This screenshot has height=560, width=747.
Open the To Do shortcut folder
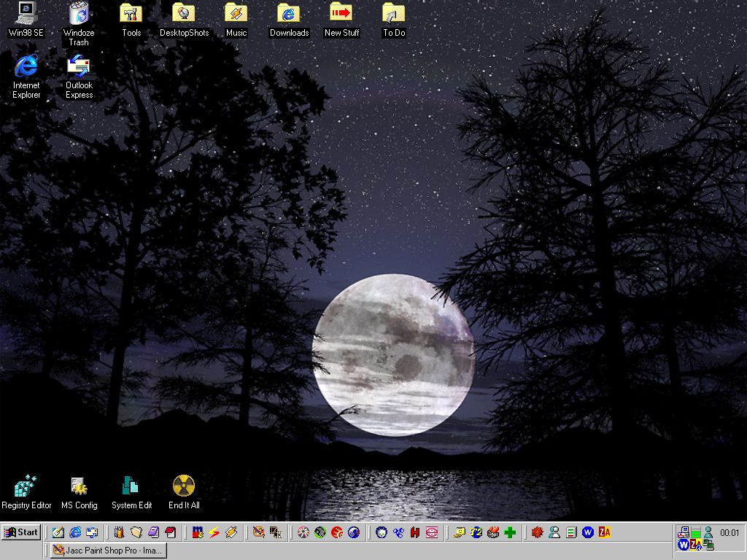pyautogui.click(x=394, y=14)
